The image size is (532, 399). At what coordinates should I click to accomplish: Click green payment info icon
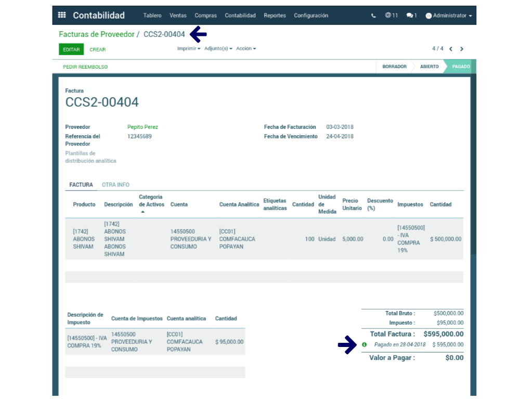364,345
